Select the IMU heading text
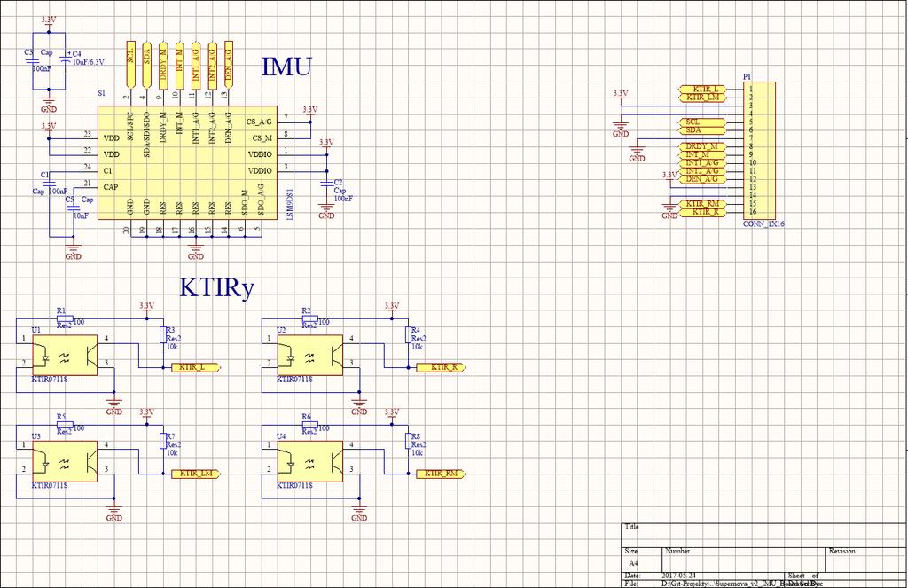 point(286,67)
